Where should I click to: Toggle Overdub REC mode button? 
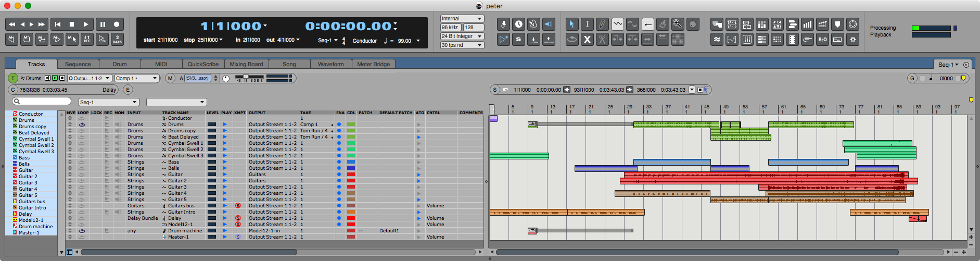point(87,39)
